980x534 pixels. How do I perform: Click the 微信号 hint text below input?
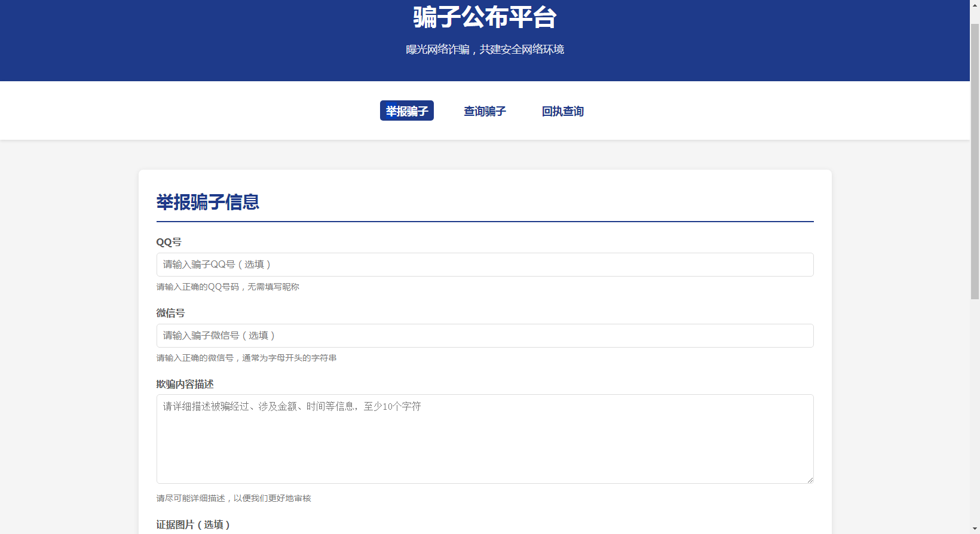pyautogui.click(x=246, y=358)
